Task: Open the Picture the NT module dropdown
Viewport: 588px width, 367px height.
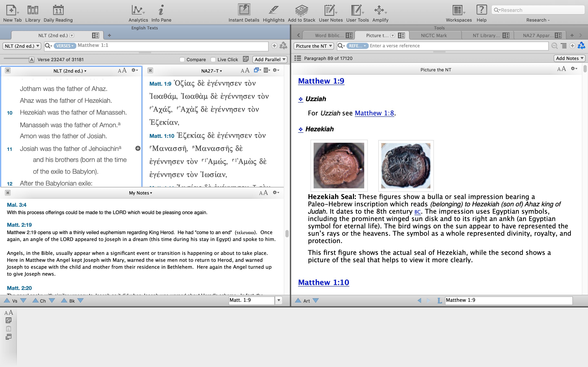Action: [314, 46]
